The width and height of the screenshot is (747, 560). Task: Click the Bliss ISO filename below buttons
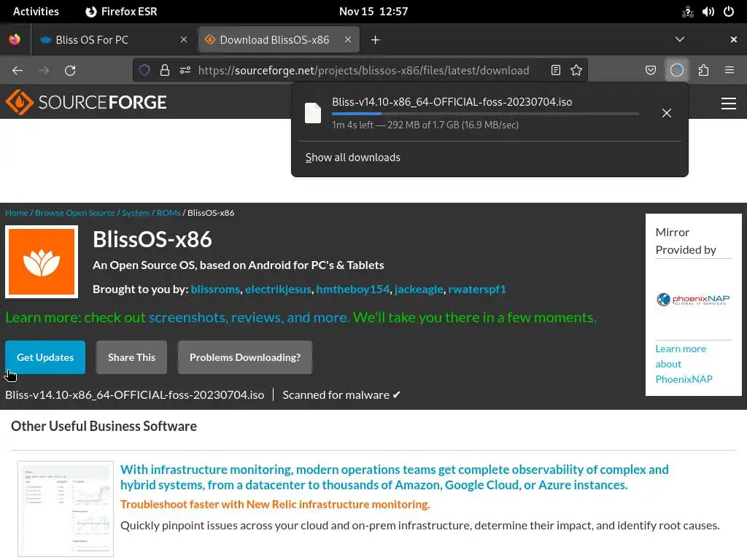(135, 394)
